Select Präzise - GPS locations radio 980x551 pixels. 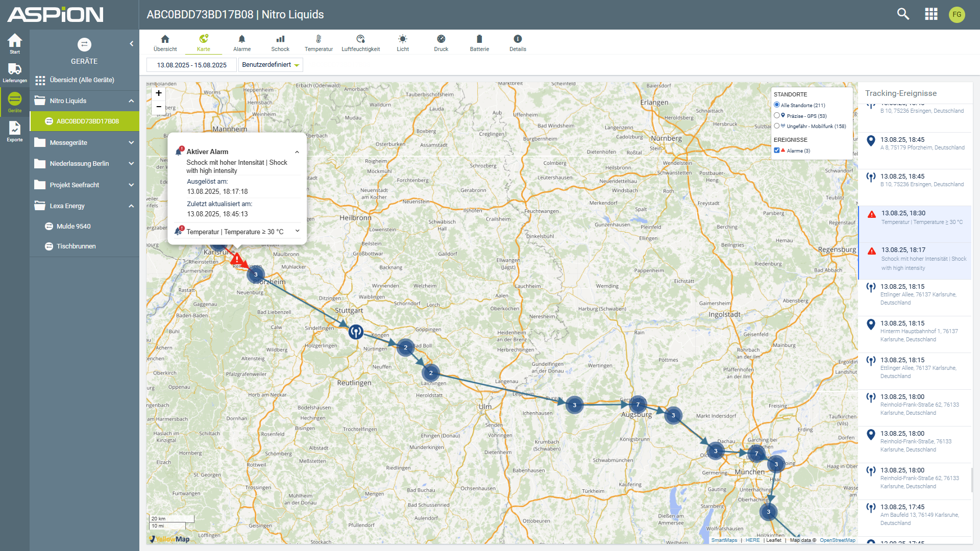coord(777,116)
